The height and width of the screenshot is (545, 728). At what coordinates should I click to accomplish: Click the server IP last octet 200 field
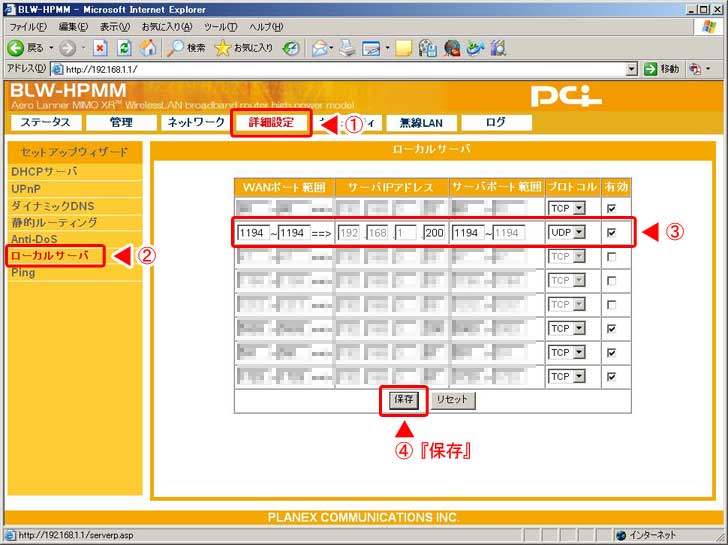pos(434,233)
